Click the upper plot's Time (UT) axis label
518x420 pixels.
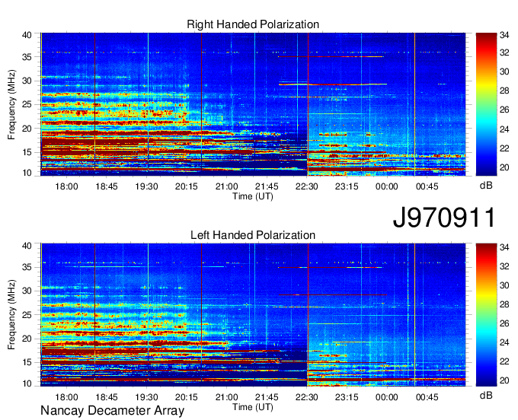point(253,196)
